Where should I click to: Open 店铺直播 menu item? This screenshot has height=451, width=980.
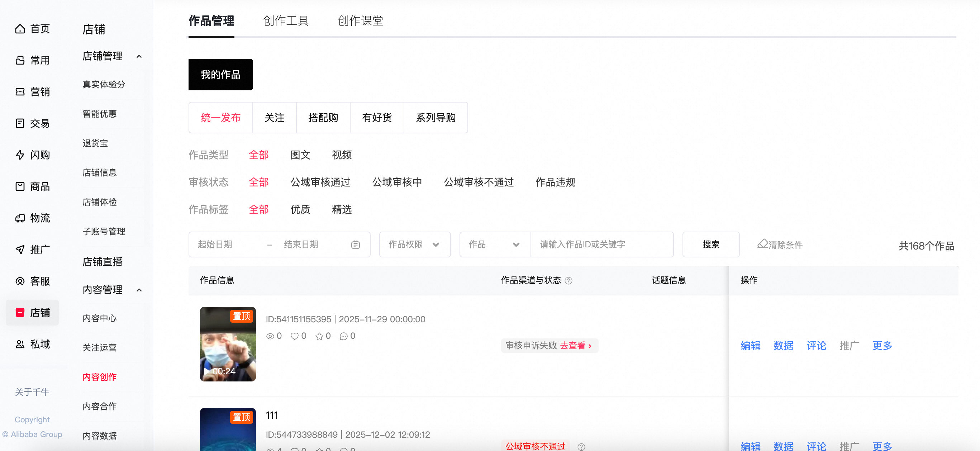[102, 262]
